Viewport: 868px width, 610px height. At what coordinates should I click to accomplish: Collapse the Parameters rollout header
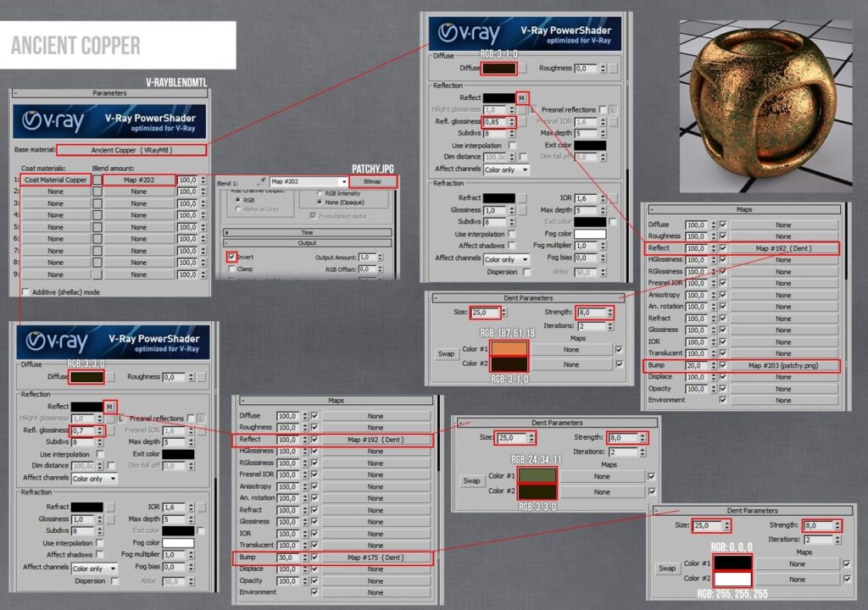109,93
